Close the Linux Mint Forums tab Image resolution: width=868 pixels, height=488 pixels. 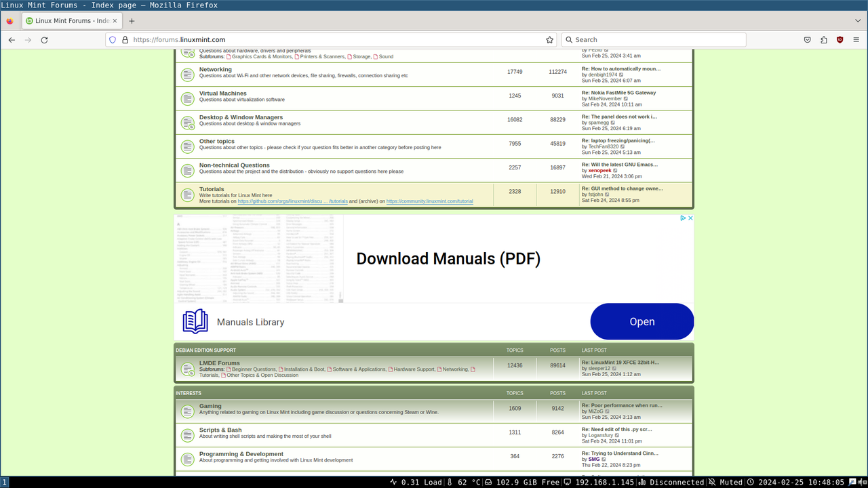(115, 21)
